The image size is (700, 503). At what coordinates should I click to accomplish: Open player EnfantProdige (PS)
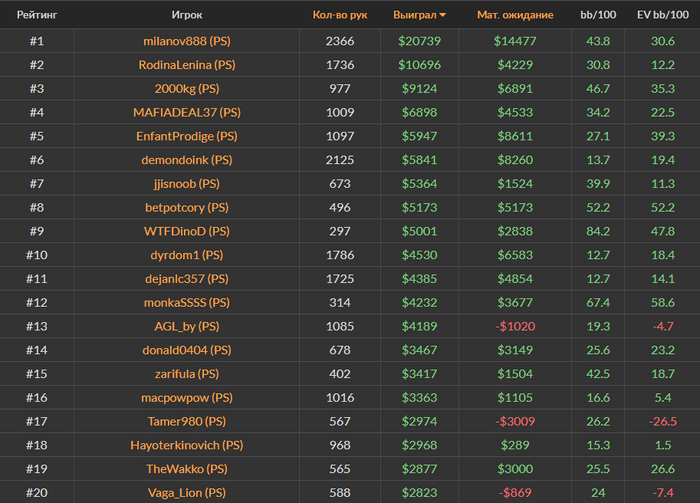click(x=187, y=136)
